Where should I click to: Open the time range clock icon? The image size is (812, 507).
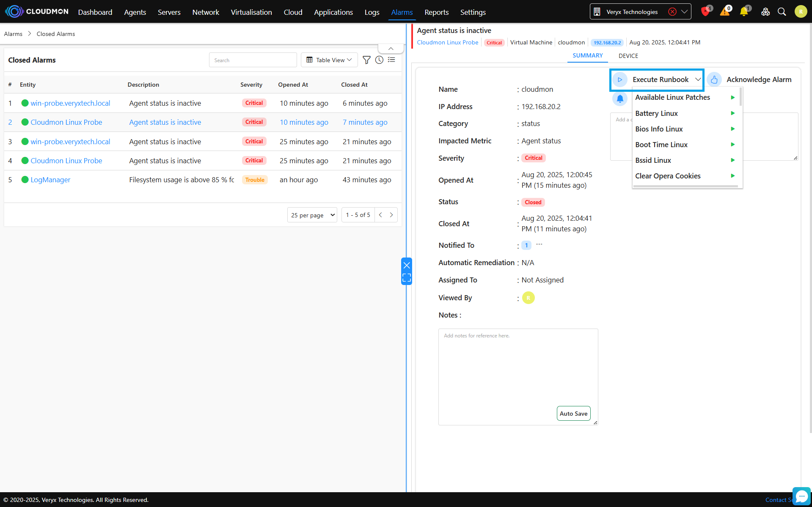(379, 60)
